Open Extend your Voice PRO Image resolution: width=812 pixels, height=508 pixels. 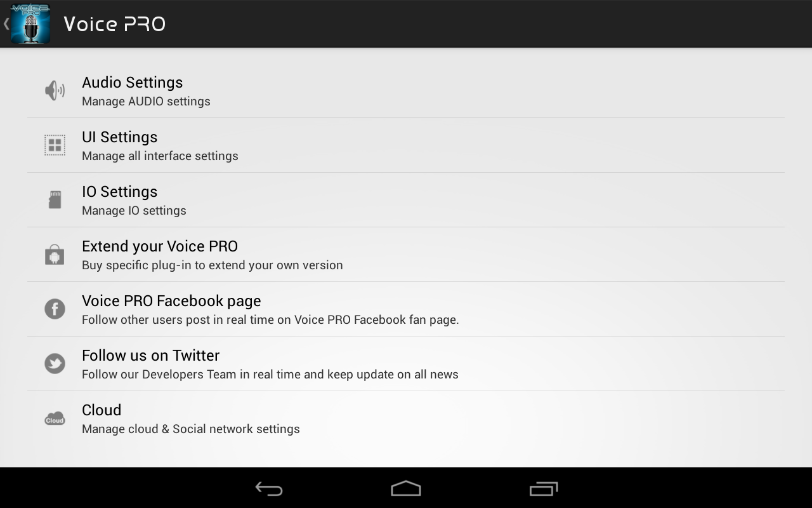(406, 255)
